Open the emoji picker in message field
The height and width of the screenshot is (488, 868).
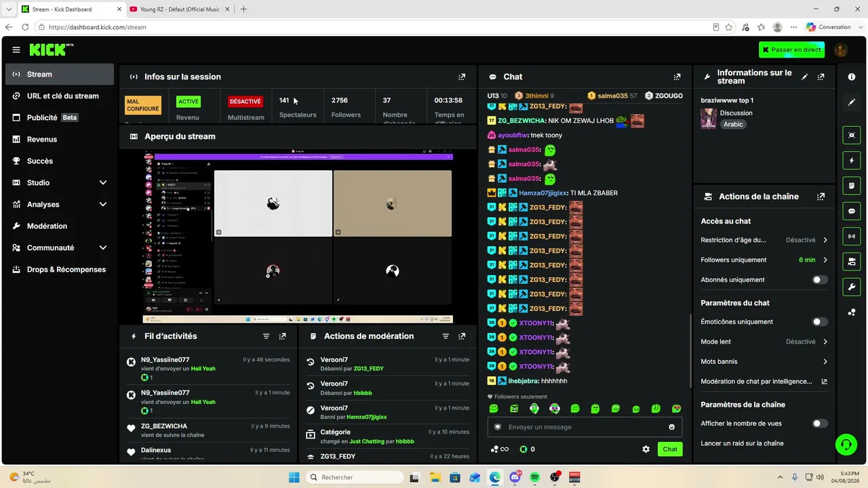click(x=672, y=427)
